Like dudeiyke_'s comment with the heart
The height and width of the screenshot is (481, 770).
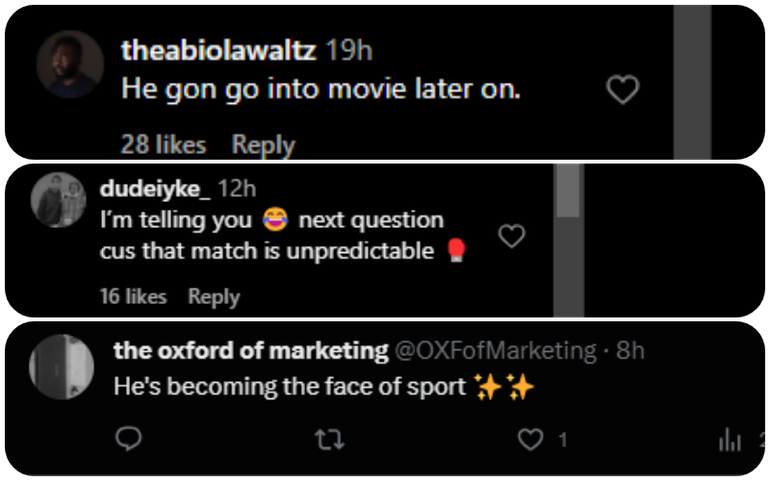click(511, 236)
